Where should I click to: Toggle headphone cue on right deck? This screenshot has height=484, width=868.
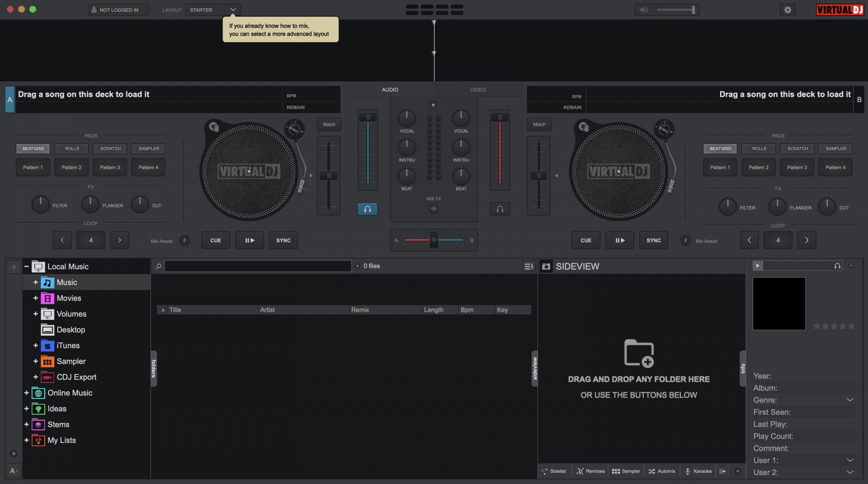coord(500,209)
